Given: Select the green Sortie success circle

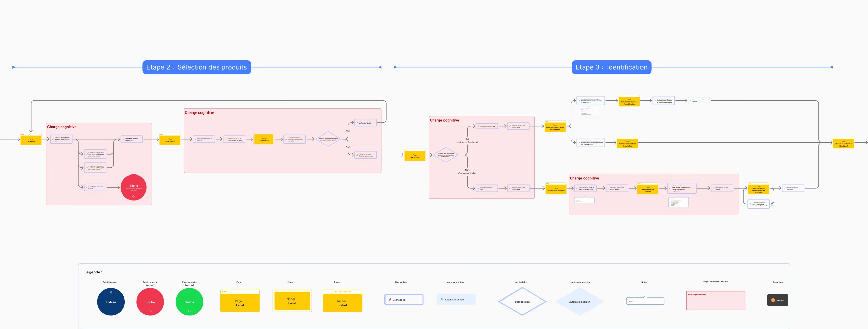Looking at the screenshot, I should coord(190,302).
